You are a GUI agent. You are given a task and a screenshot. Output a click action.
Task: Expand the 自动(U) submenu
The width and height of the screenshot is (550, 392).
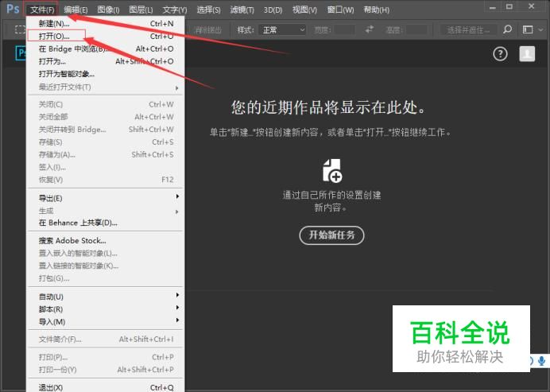[x=106, y=297]
